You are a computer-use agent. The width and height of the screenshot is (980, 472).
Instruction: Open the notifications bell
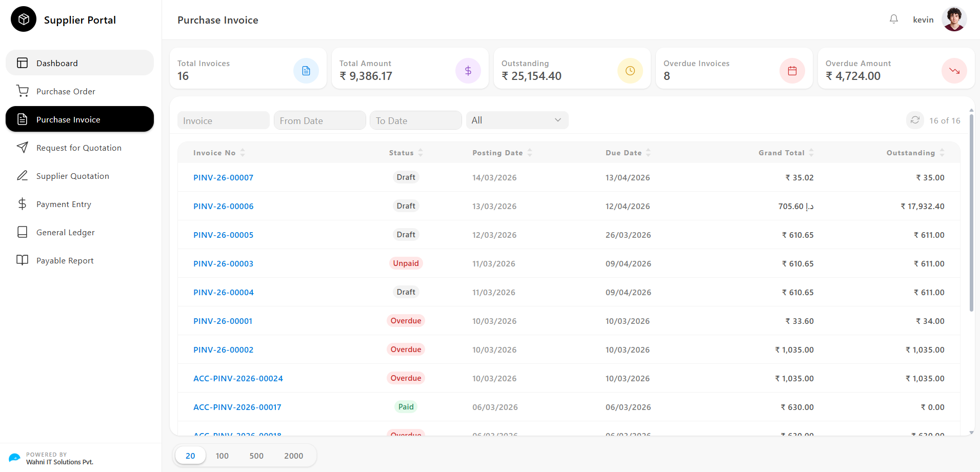[x=894, y=19]
